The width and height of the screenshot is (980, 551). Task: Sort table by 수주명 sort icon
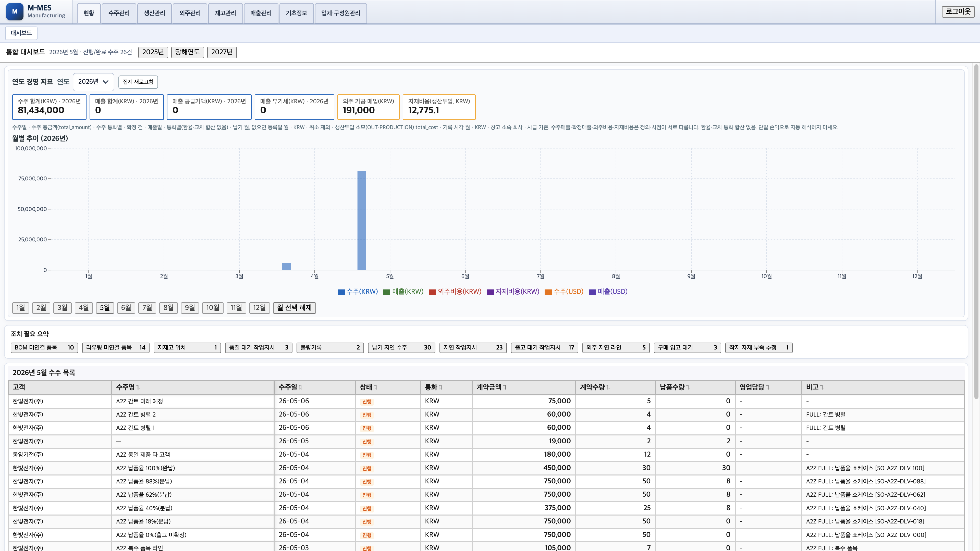138,387
